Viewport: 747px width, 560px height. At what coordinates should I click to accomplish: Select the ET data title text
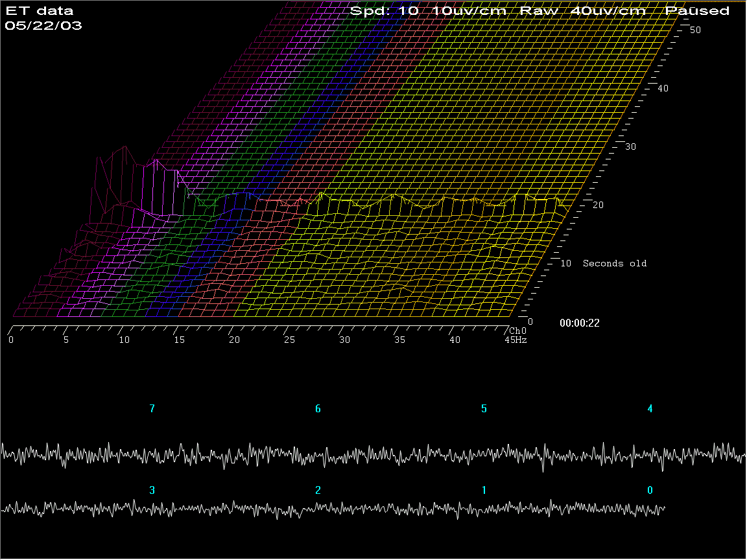click(x=39, y=11)
